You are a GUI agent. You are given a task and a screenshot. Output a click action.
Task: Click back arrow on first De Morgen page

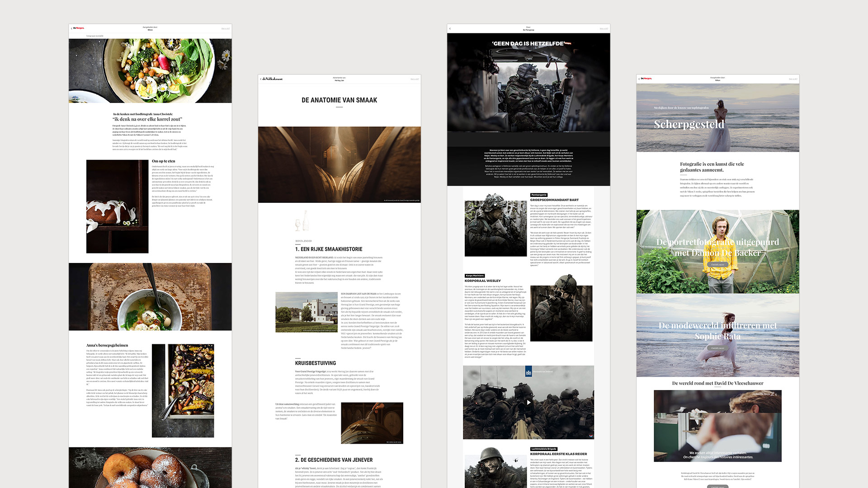[71, 28]
